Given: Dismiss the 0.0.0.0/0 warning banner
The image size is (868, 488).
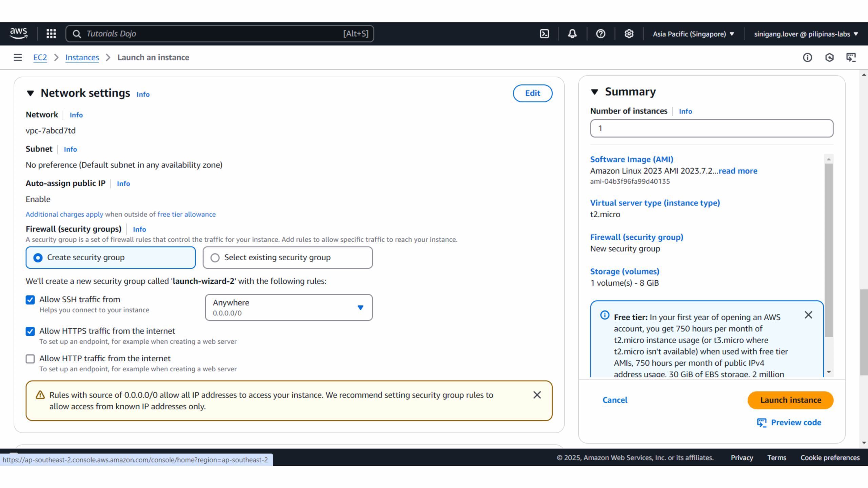Looking at the screenshot, I should [537, 395].
